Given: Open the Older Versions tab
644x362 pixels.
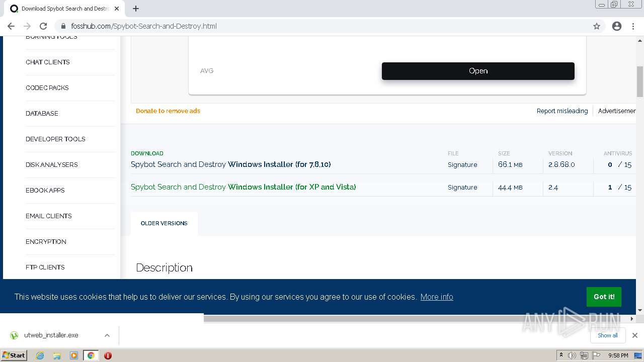Looking at the screenshot, I should pos(164,223).
